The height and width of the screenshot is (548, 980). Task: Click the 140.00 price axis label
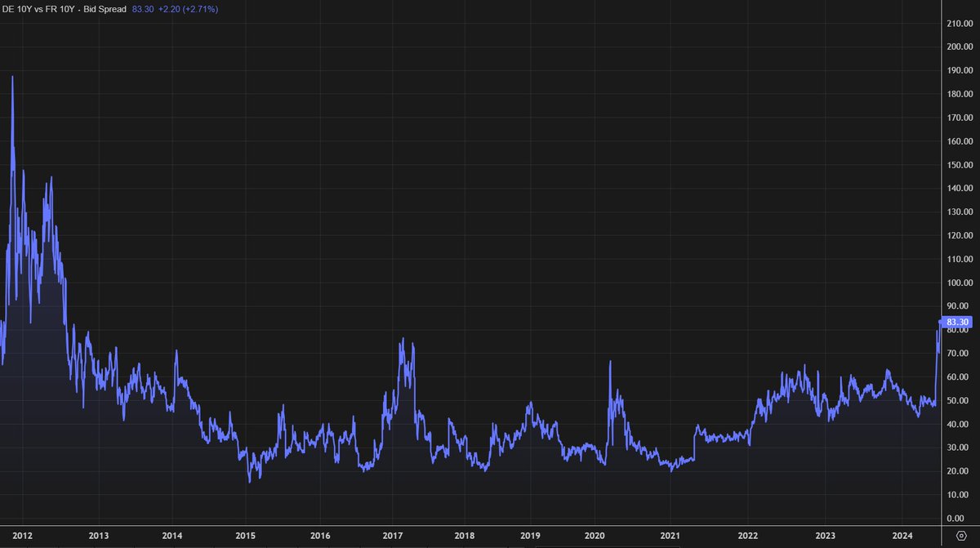[958, 188]
